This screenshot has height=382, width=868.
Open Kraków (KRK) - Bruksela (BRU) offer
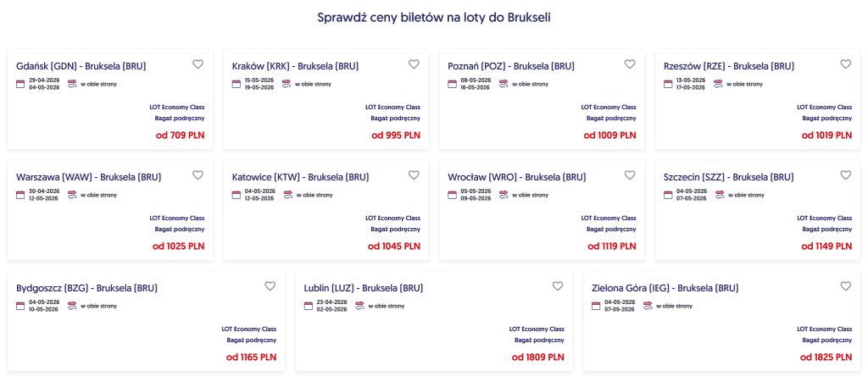(x=295, y=66)
